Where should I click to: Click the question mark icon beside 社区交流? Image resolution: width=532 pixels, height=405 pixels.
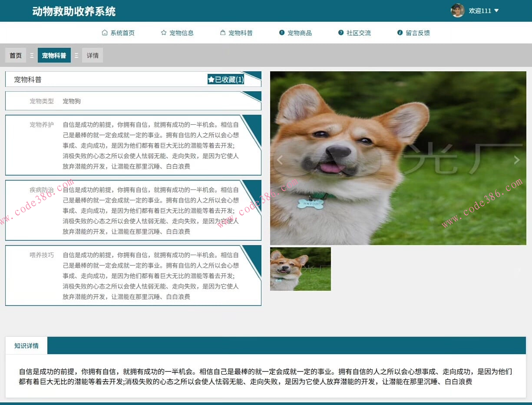pos(341,33)
